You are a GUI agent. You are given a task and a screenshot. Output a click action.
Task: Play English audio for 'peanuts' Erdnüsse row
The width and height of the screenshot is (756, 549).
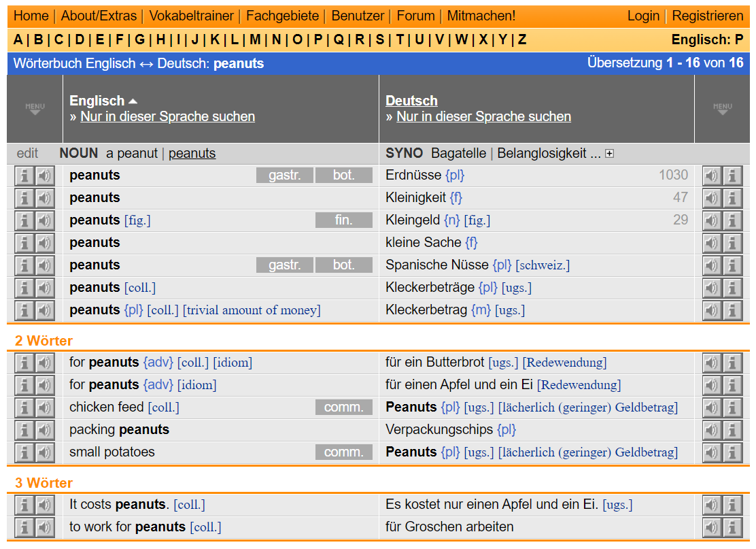tap(45, 176)
